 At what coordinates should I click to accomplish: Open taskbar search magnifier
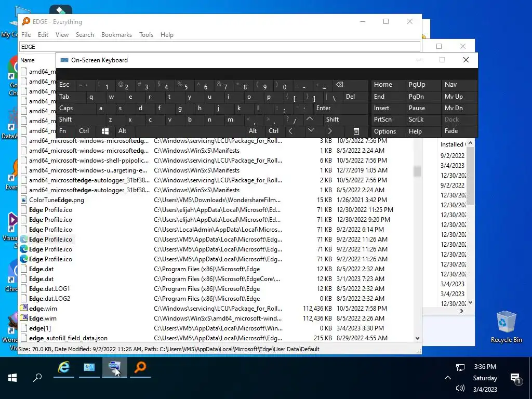(x=37, y=378)
